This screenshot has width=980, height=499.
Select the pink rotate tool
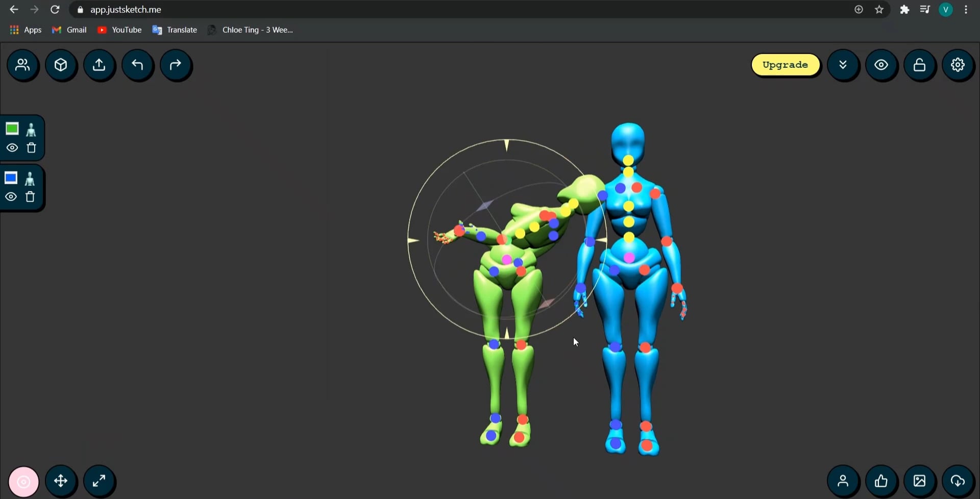(x=23, y=482)
